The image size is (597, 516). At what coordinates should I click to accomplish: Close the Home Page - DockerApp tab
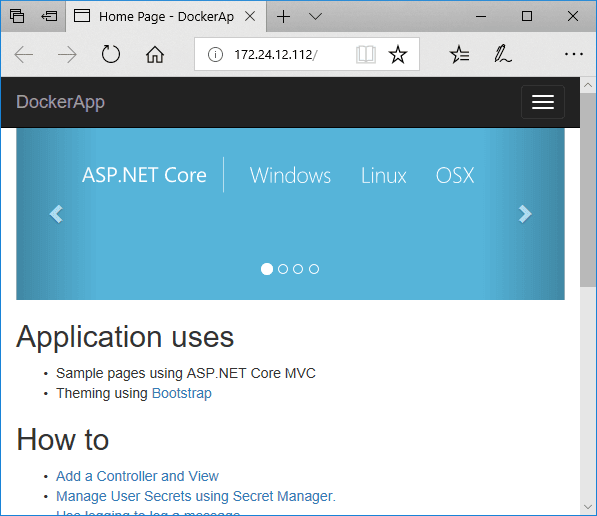coord(250,16)
